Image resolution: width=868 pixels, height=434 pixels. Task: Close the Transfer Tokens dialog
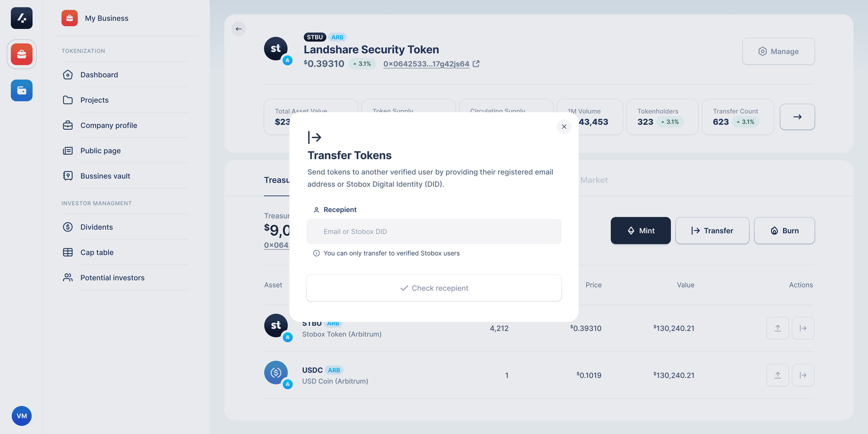coord(564,127)
